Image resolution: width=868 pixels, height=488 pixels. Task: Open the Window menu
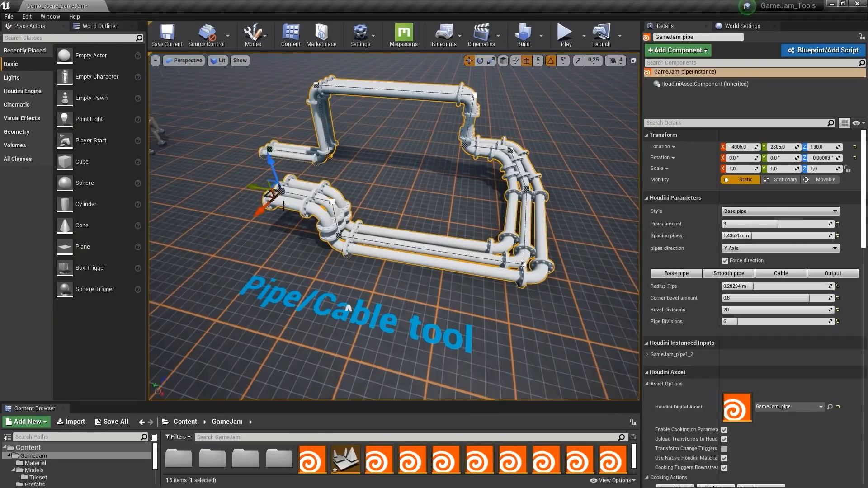point(50,16)
